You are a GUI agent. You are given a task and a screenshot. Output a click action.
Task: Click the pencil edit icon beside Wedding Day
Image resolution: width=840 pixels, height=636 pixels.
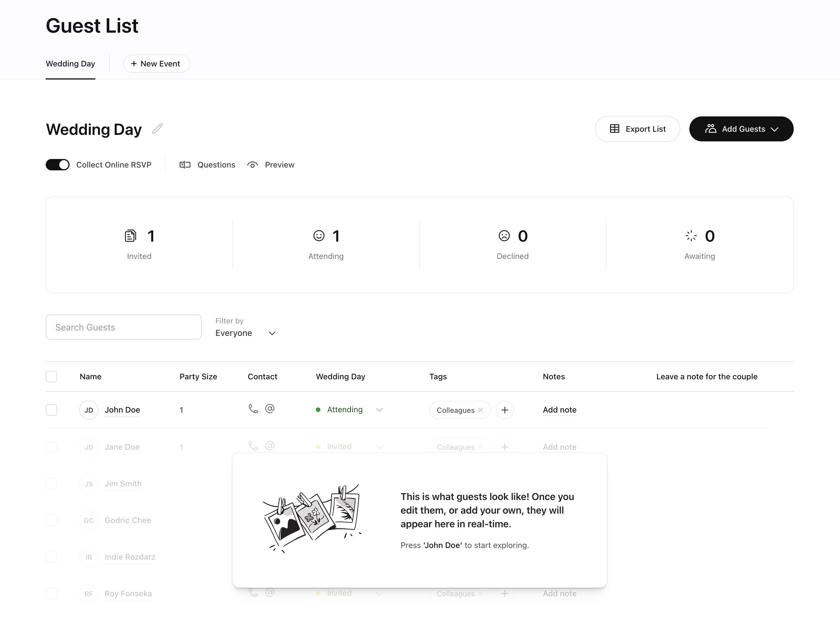coord(157,129)
